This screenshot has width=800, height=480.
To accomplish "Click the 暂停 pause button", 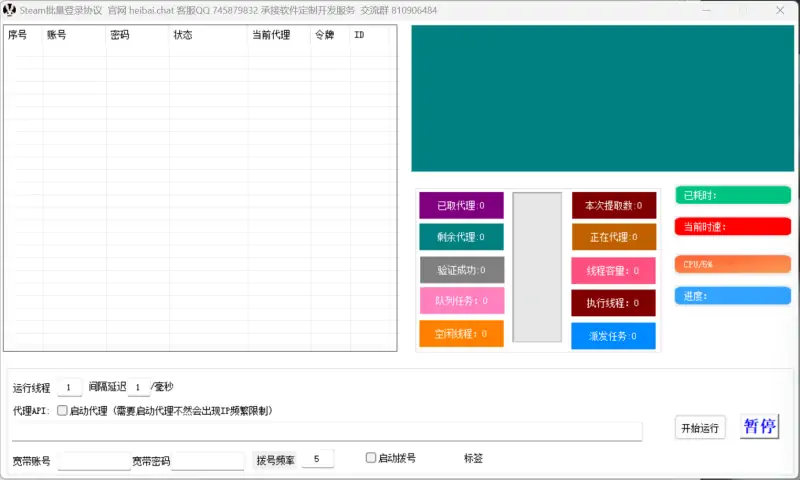I will [759, 427].
